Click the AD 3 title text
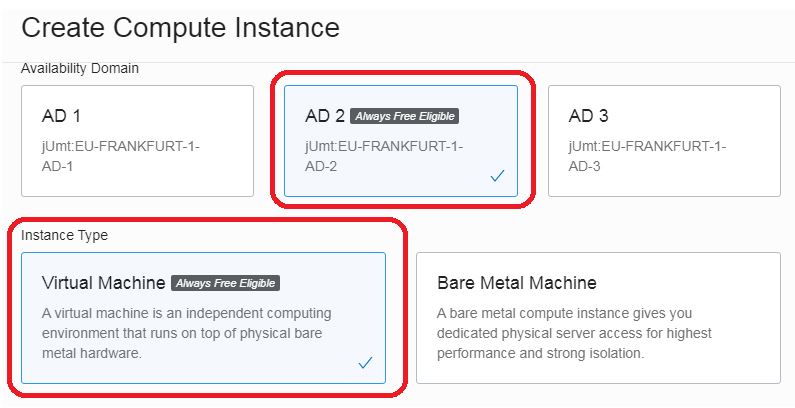 click(587, 116)
